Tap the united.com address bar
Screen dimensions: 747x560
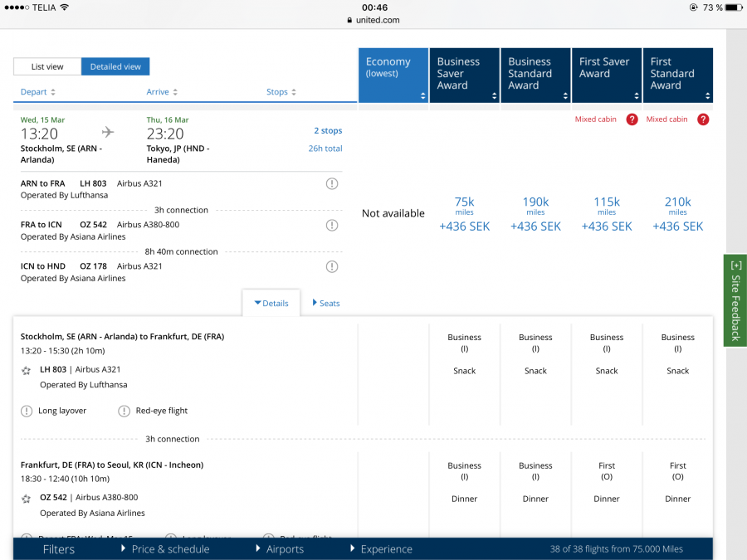coord(373,20)
